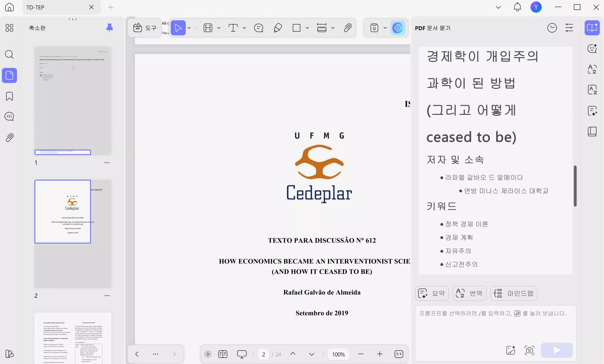Select the cursor selection tool

pos(178,28)
